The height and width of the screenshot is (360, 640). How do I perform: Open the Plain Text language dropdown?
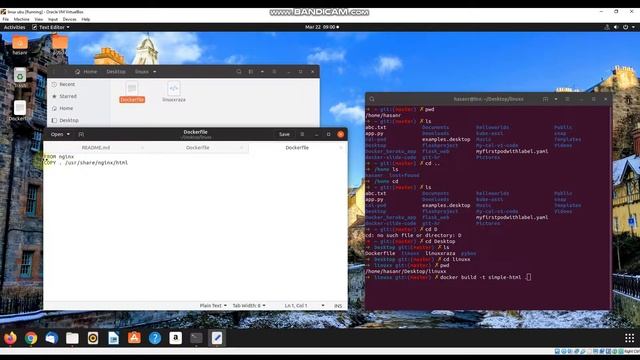pos(213,305)
